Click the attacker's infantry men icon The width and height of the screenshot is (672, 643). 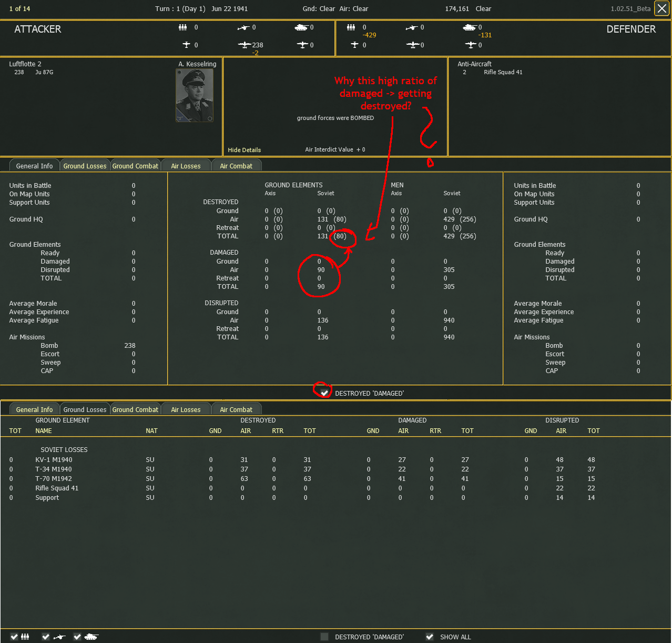click(x=182, y=27)
